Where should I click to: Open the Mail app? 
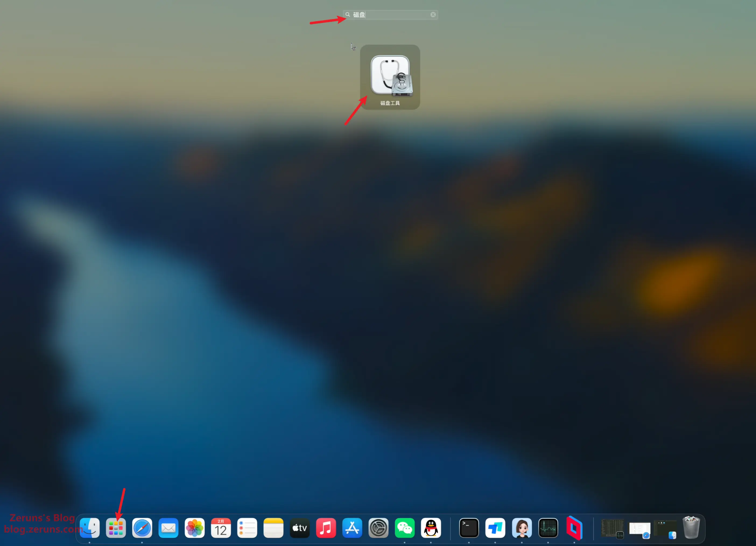click(x=168, y=528)
